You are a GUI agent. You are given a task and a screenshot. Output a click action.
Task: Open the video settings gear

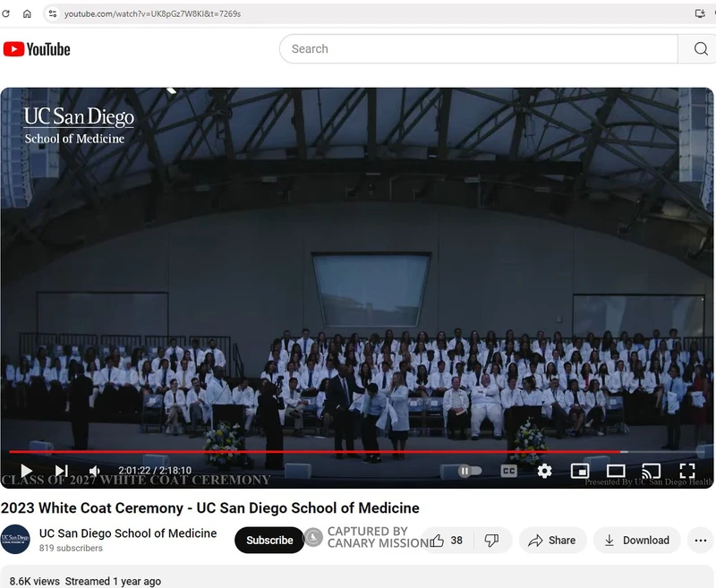[x=545, y=471]
